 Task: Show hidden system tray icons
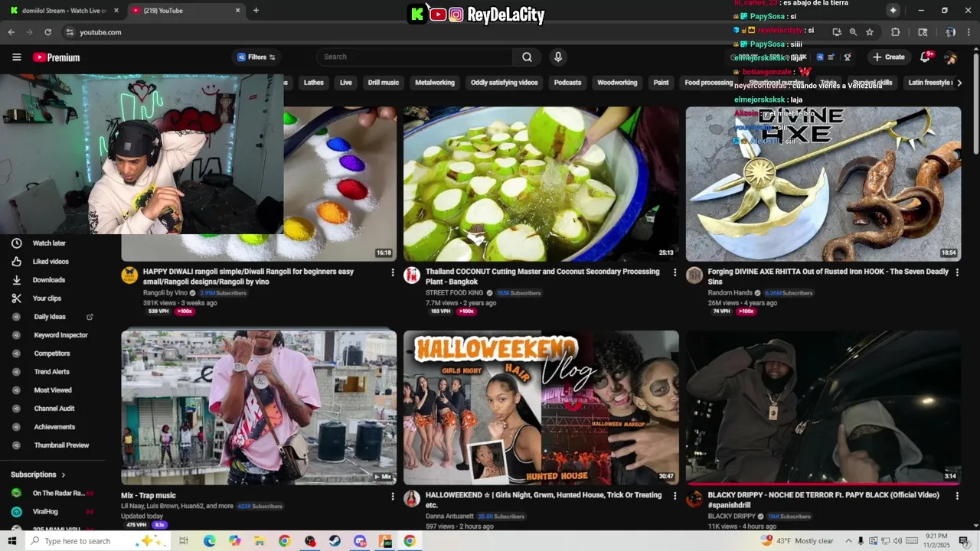[x=848, y=541]
